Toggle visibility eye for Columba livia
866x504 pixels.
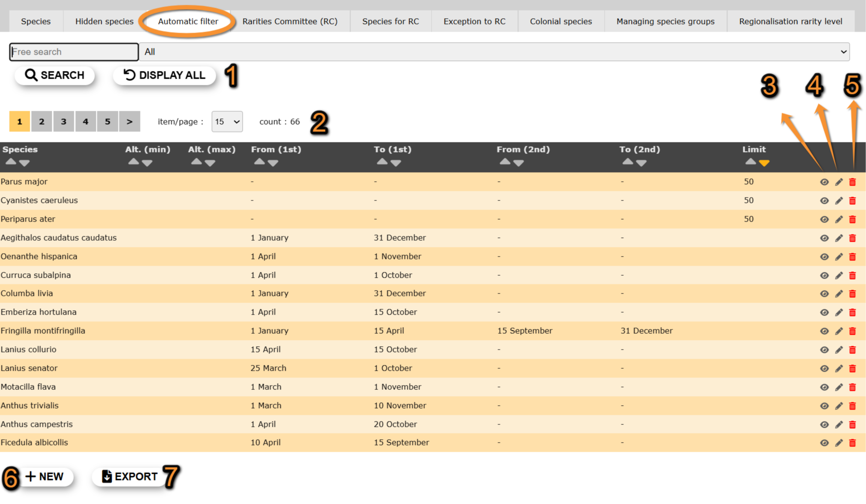click(x=824, y=293)
